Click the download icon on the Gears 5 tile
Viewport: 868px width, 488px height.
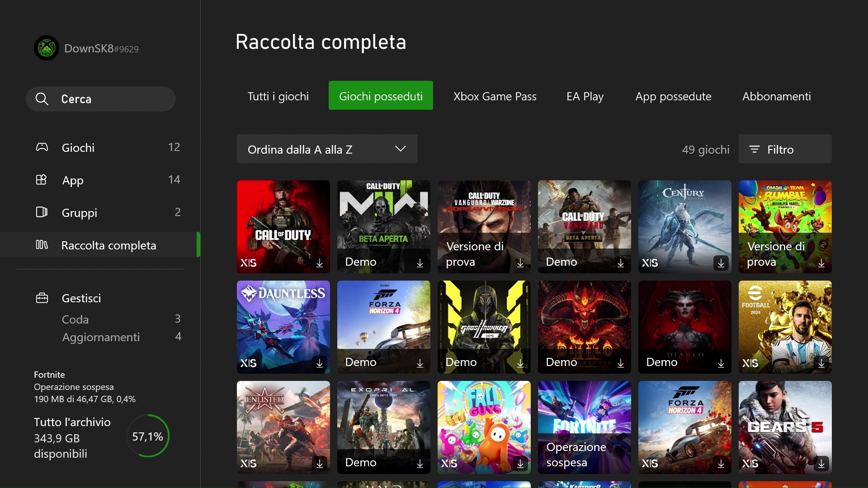pos(821,464)
